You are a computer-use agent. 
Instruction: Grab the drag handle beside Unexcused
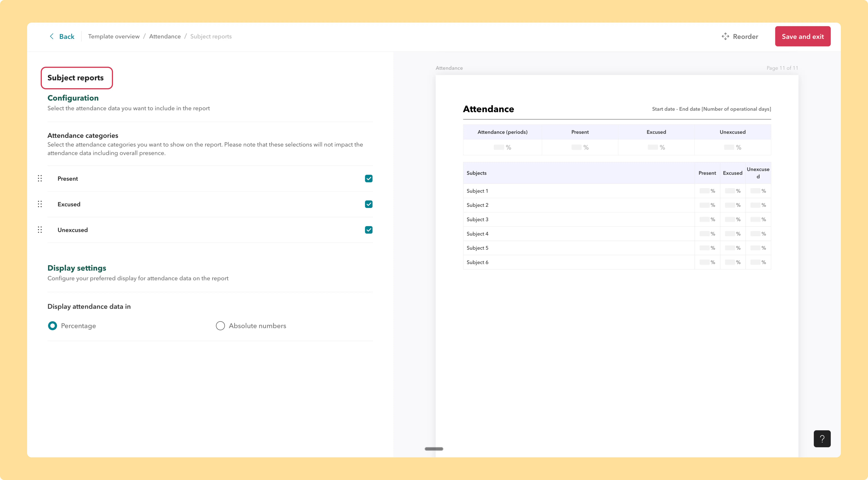[x=40, y=230]
